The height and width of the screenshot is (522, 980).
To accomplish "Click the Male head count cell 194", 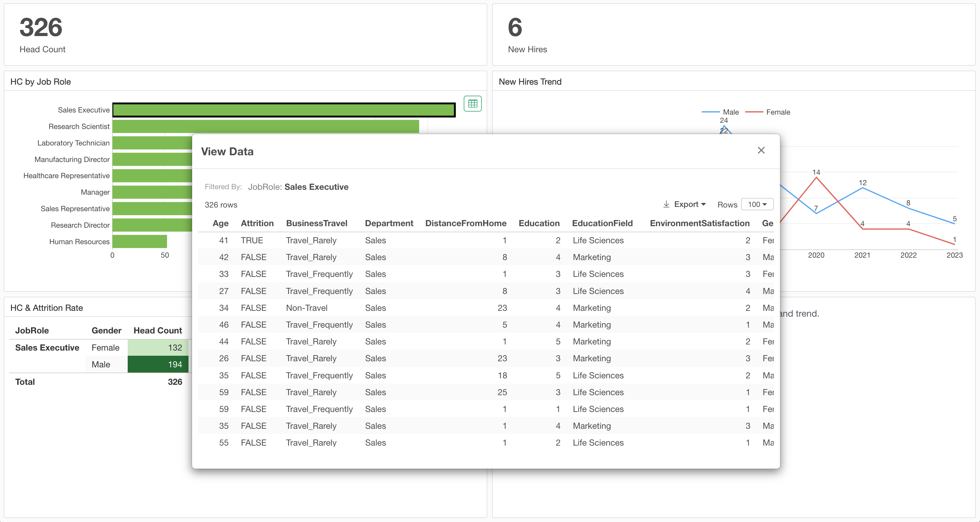I will 158,365.
